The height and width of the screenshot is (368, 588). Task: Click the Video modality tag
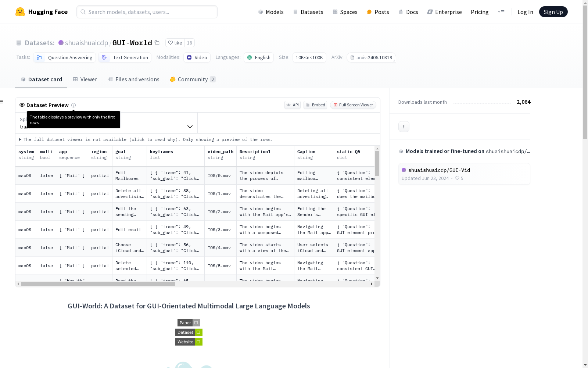pyautogui.click(x=197, y=57)
